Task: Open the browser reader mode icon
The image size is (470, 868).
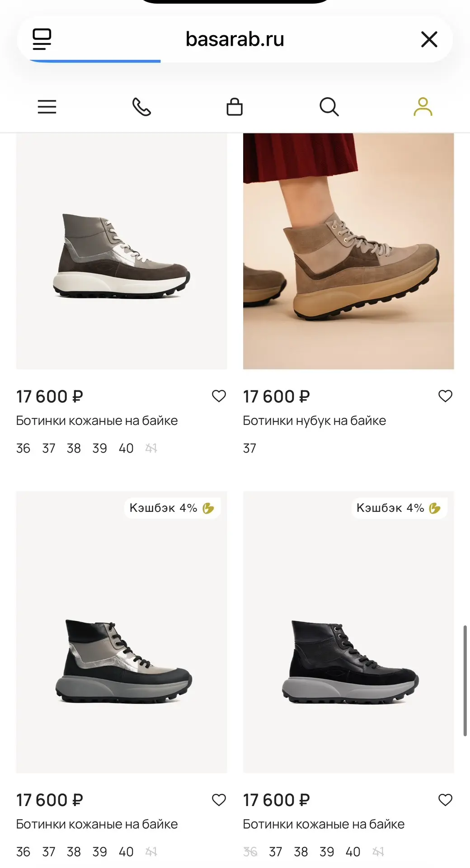Action: tap(42, 39)
